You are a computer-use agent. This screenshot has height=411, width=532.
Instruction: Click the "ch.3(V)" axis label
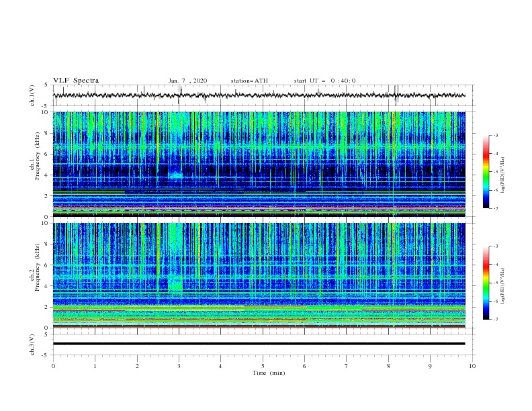click(32, 345)
